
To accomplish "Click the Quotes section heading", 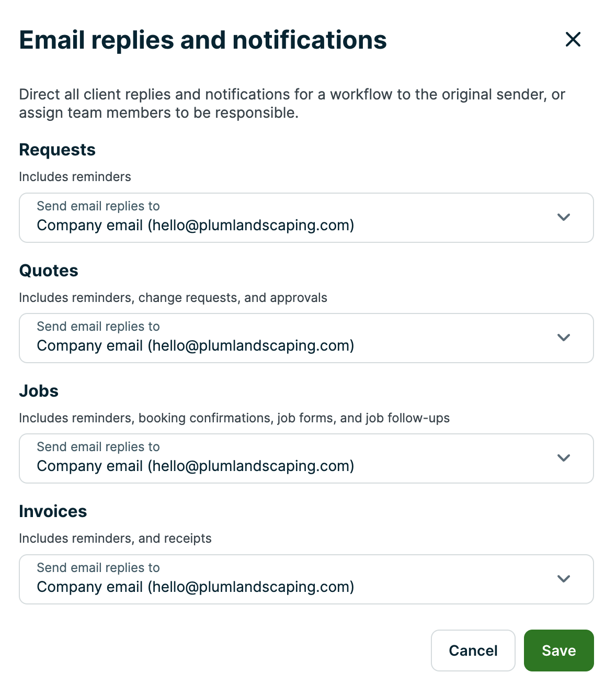I will coord(49,271).
